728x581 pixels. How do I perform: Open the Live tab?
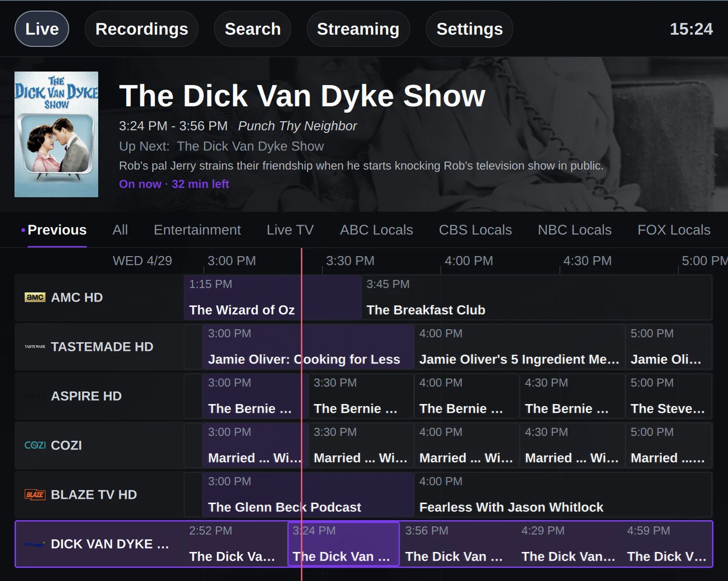(x=42, y=29)
